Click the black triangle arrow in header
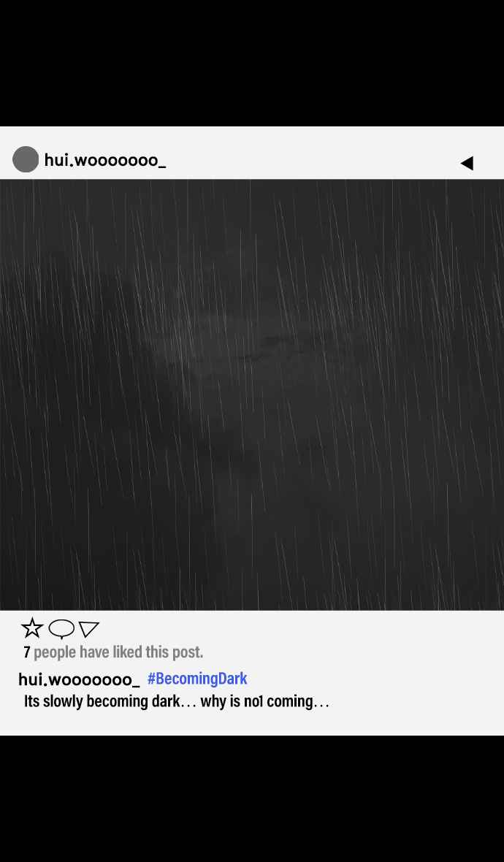 pos(467,163)
